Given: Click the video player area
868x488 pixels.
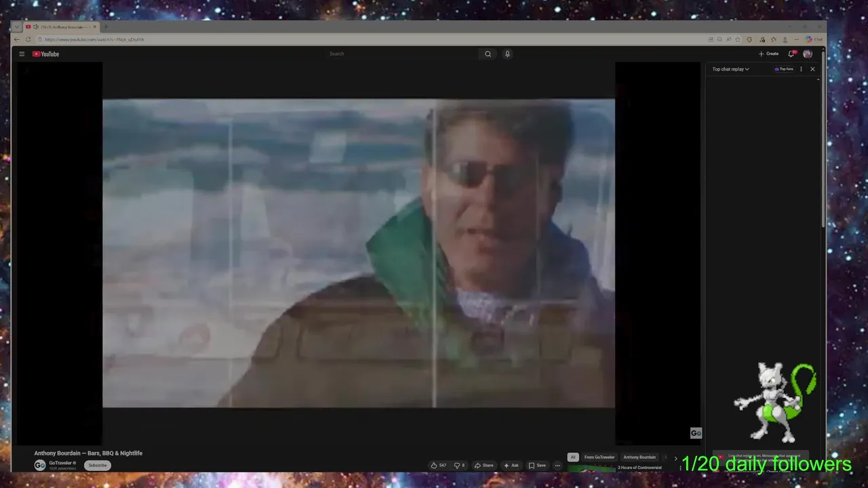Looking at the screenshot, I should [359, 253].
